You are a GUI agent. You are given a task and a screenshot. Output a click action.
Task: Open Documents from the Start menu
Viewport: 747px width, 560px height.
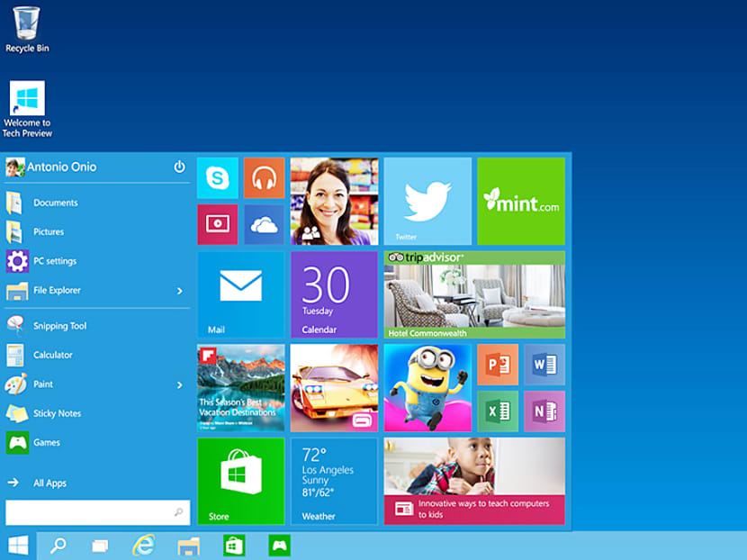pos(98,203)
